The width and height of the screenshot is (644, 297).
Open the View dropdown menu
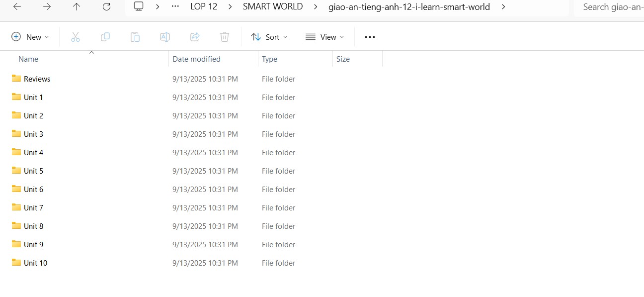tap(324, 36)
